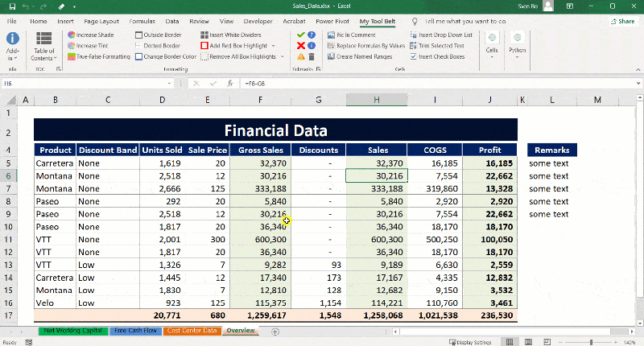This screenshot has width=644, height=346.
Task: Open the File tab
Action: (11, 22)
